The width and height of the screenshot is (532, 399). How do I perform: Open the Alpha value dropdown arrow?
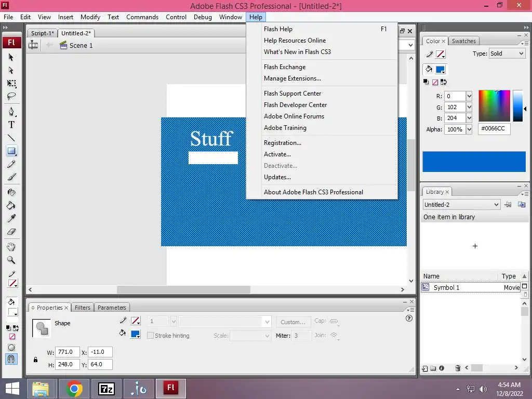pos(469,129)
